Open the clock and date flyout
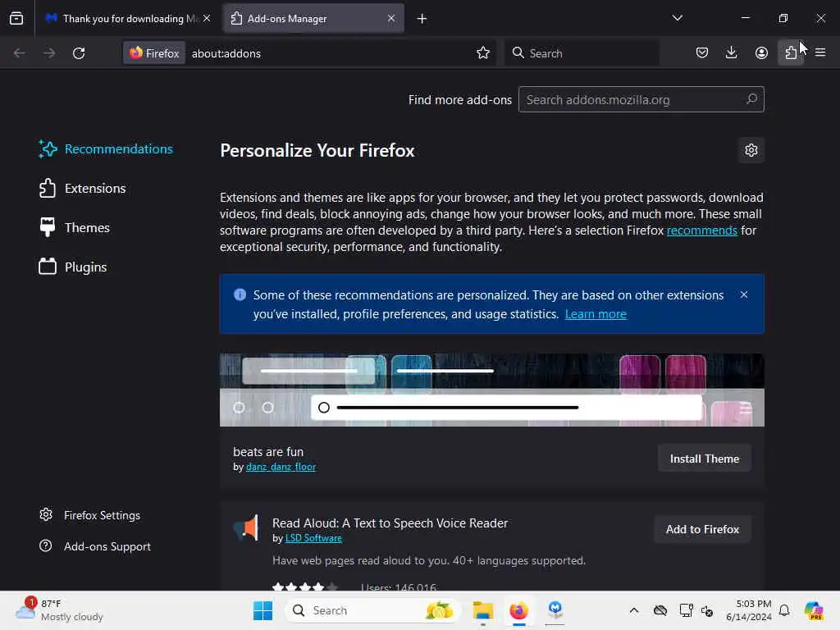This screenshot has height=630, width=840. coord(748,610)
